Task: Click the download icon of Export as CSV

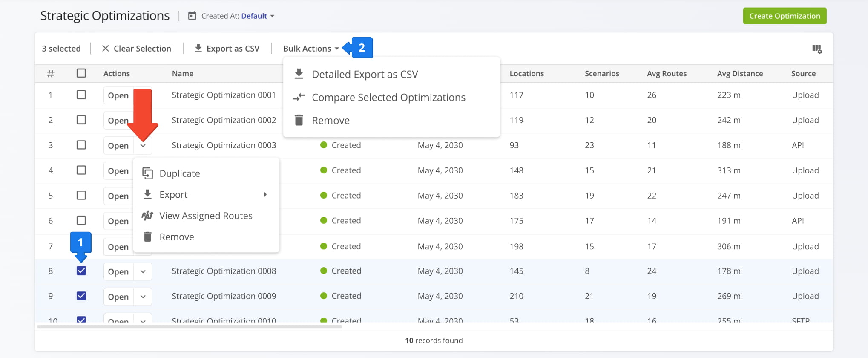Action: pyautogui.click(x=198, y=48)
